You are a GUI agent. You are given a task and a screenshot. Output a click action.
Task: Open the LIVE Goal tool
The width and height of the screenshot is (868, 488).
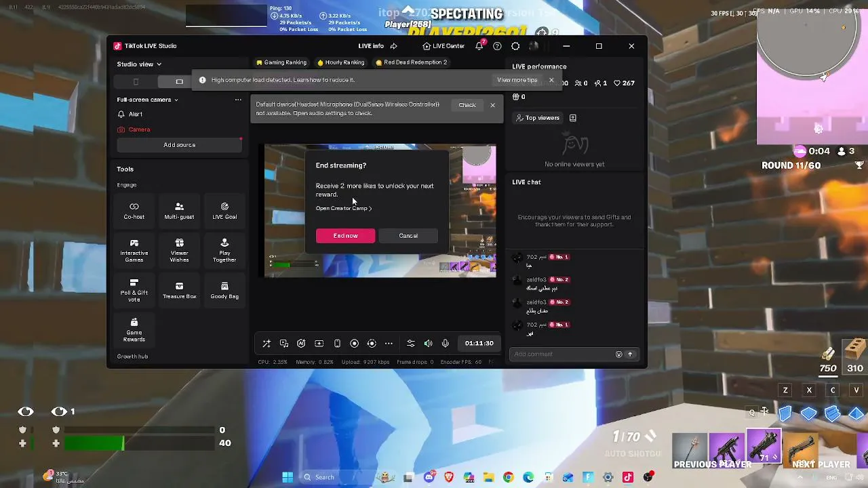(x=224, y=211)
